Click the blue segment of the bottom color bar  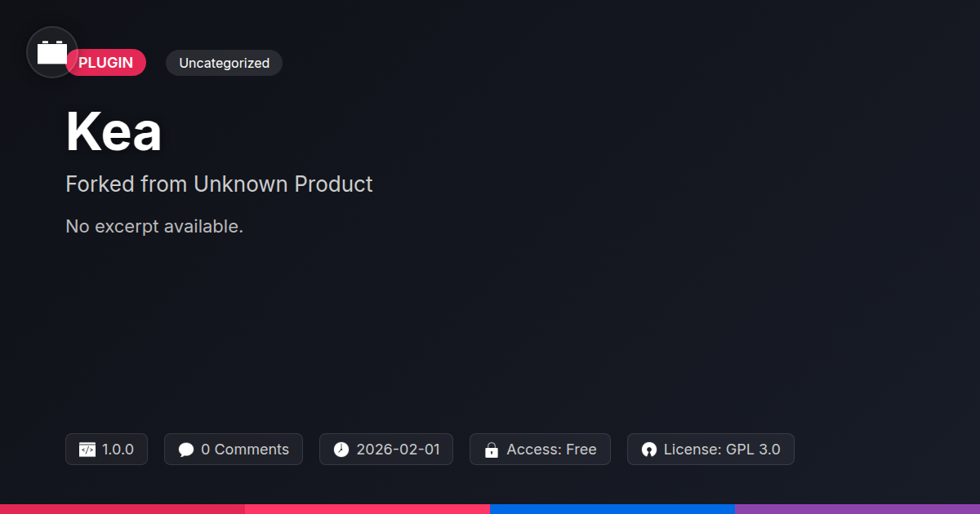click(612, 509)
